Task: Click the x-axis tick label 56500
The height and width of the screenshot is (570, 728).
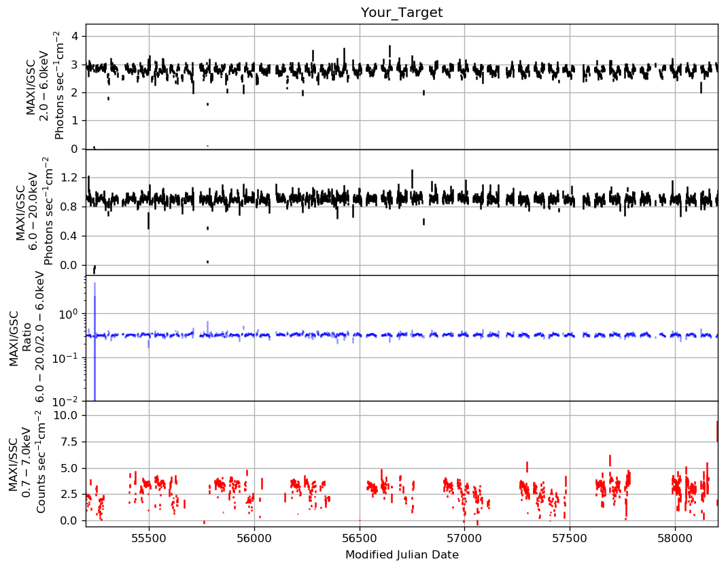Action: pyautogui.click(x=360, y=539)
